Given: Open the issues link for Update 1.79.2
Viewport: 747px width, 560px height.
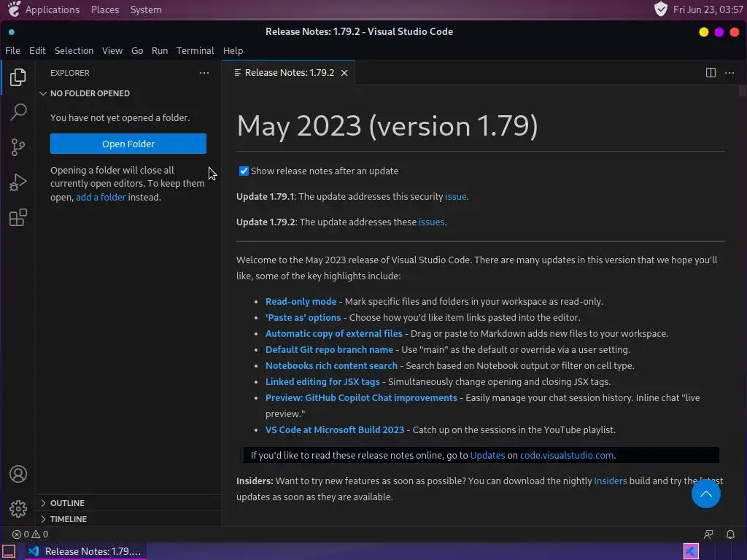Looking at the screenshot, I should (x=431, y=222).
